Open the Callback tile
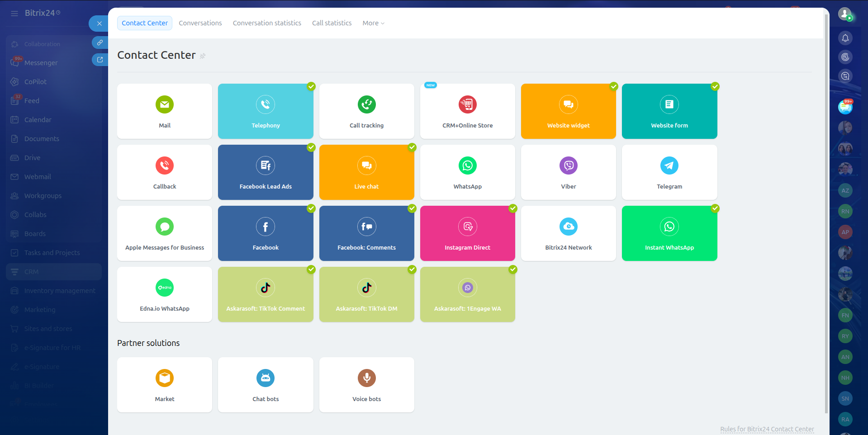Viewport: 868px width, 435px height. point(165,172)
